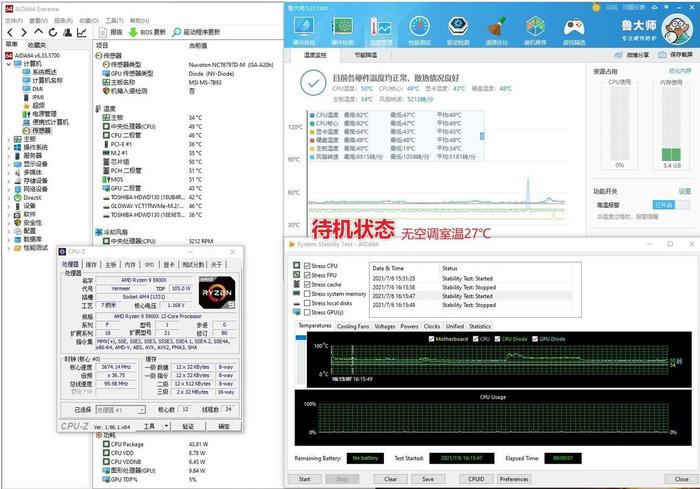This screenshot has height=489, width=700.
Task: Open Ludashi 装机推荐 cube icon
Action: (535, 27)
